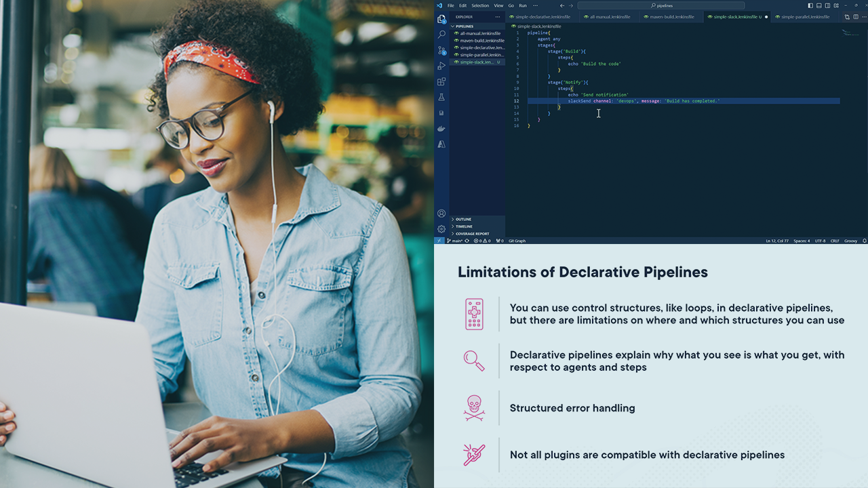Image resolution: width=868 pixels, height=488 pixels.
Task: Toggle the primary side bar layout button
Action: (810, 5)
